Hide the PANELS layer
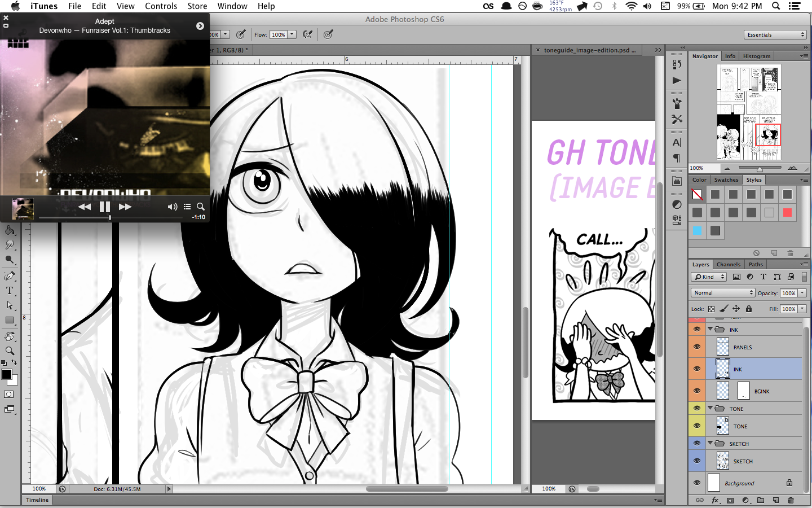The width and height of the screenshot is (812, 508). pyautogui.click(x=697, y=347)
